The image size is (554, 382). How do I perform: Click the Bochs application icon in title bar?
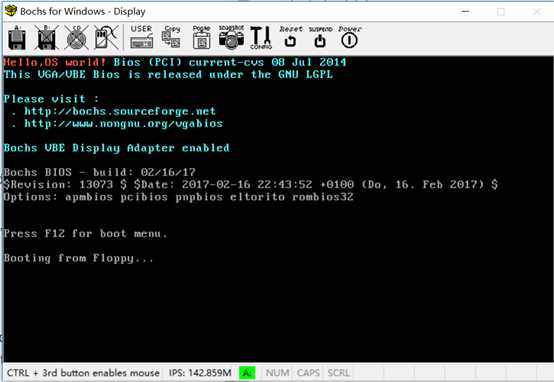[x=11, y=11]
